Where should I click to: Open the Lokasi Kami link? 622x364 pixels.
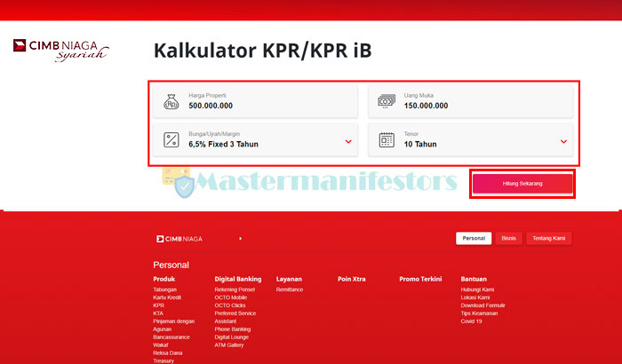(475, 297)
